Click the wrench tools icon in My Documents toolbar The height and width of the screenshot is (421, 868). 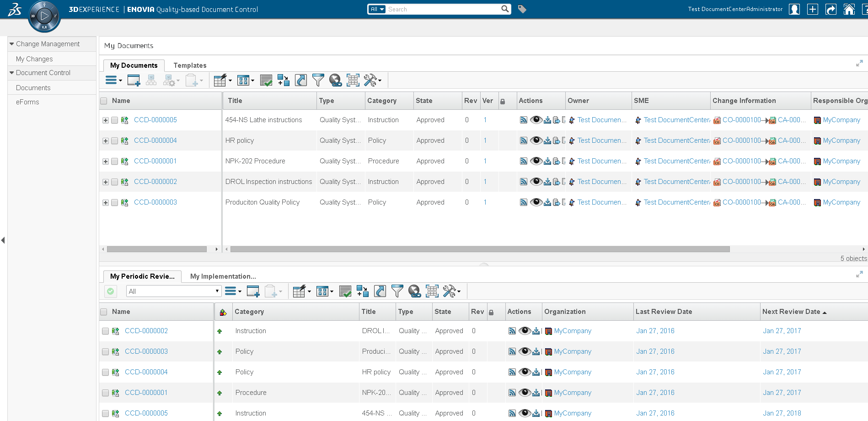370,81
